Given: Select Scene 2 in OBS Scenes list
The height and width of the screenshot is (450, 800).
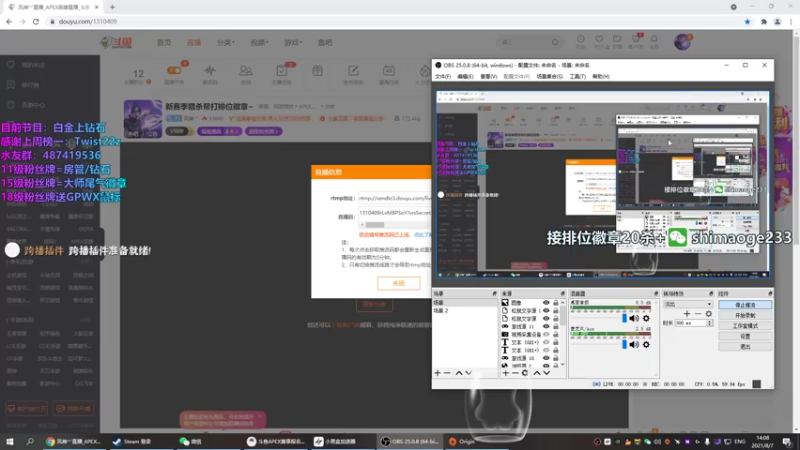Looking at the screenshot, I should coord(465,310).
